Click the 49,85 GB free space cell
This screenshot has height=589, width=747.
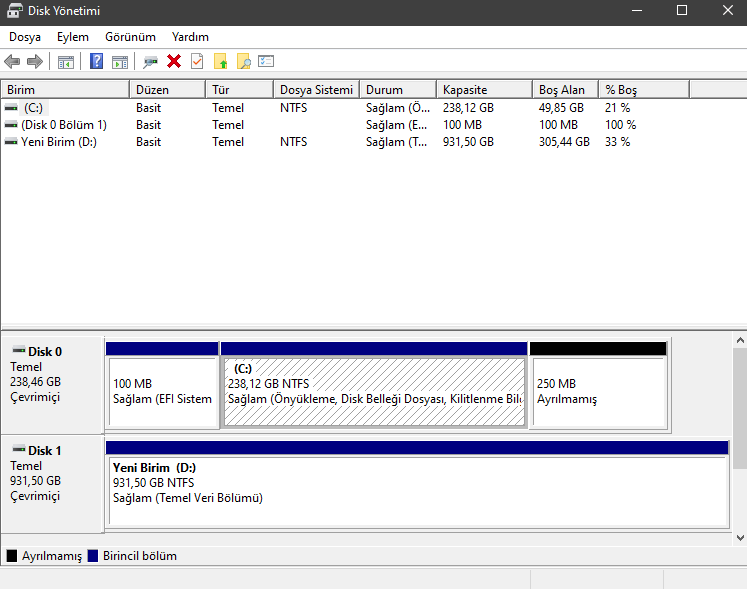point(561,108)
